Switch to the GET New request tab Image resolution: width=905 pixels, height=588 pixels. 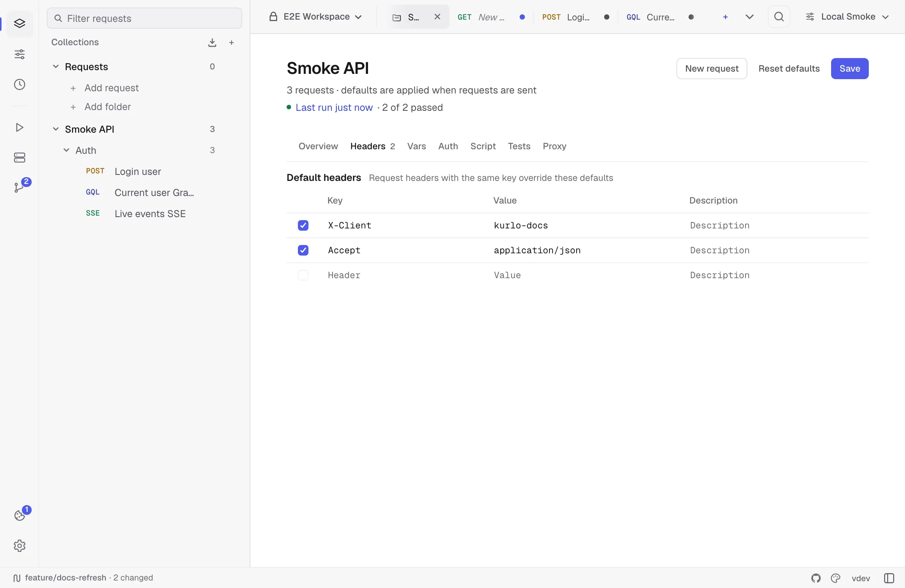(x=491, y=17)
